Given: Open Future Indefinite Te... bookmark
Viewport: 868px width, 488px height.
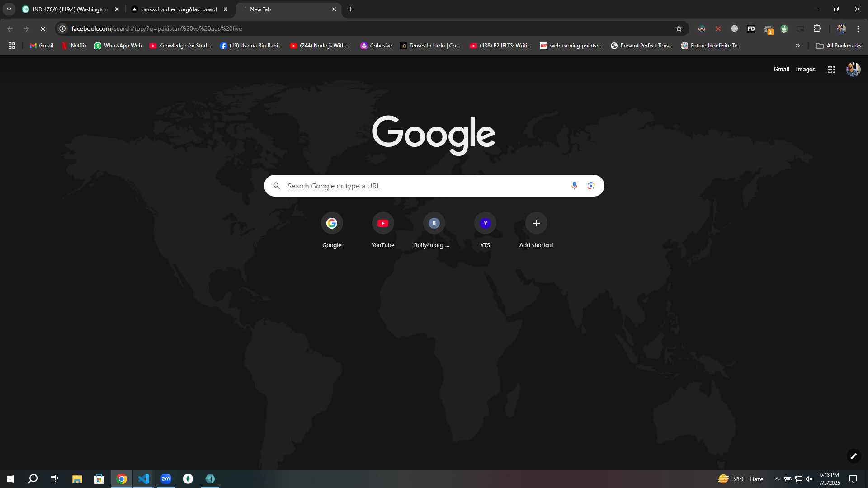Looking at the screenshot, I should click(x=711, y=46).
